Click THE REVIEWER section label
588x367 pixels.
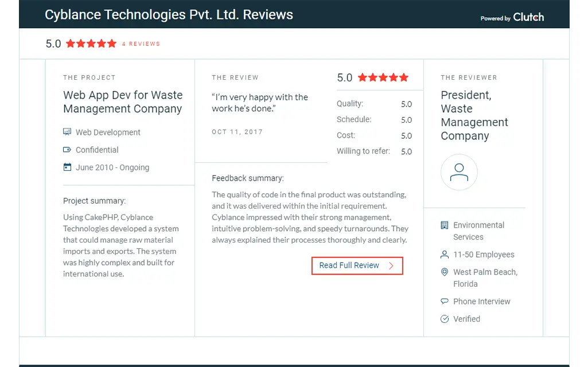pos(469,77)
